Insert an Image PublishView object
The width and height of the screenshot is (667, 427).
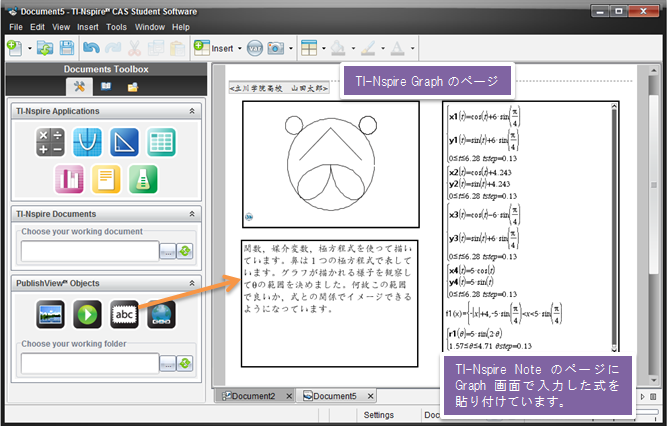(x=50, y=315)
